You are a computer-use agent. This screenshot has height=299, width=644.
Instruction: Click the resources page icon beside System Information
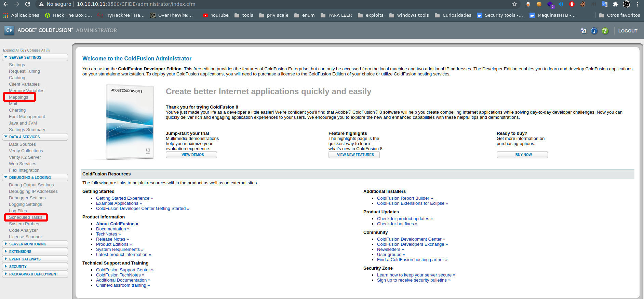pos(583,31)
